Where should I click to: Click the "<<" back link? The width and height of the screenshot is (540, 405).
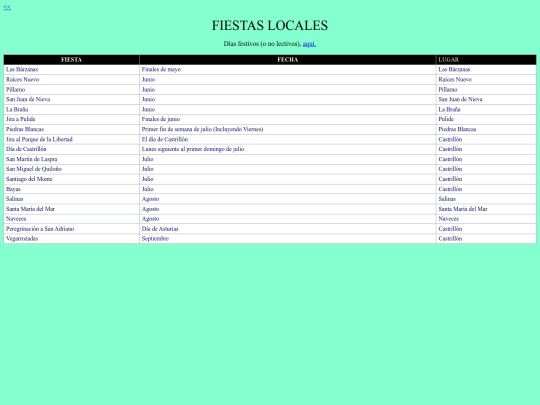(7, 7)
